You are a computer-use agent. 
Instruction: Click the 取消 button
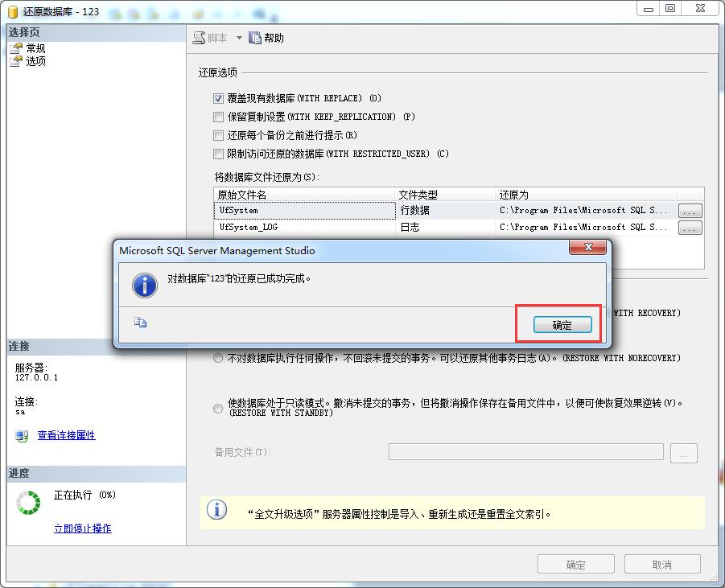662,565
